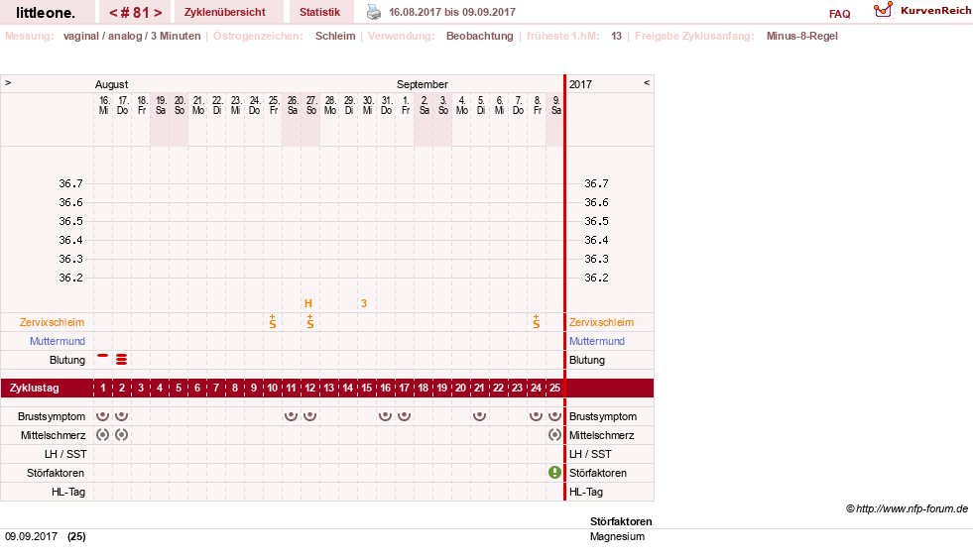
Task: Click the Brustsymptom icon on cycle day 11
Action: coord(291,416)
